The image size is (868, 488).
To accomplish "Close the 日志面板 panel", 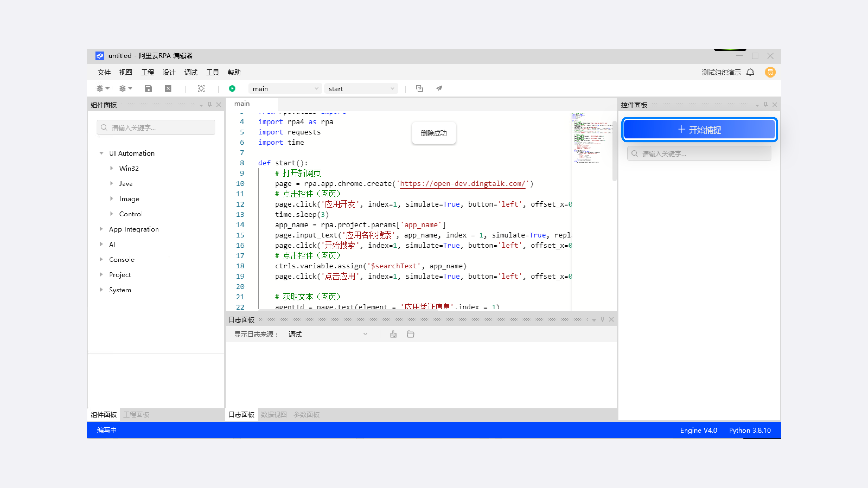I will 611,319.
